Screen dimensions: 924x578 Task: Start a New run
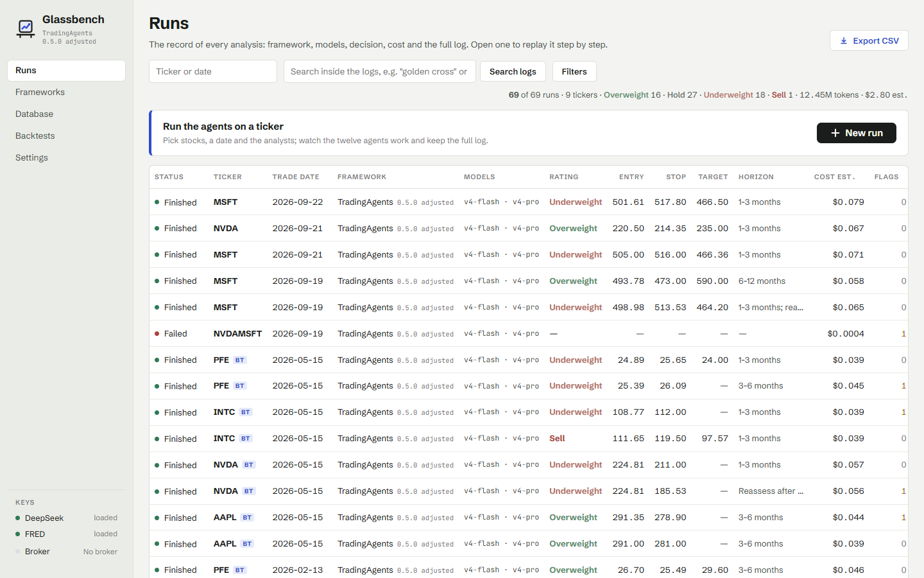(856, 133)
